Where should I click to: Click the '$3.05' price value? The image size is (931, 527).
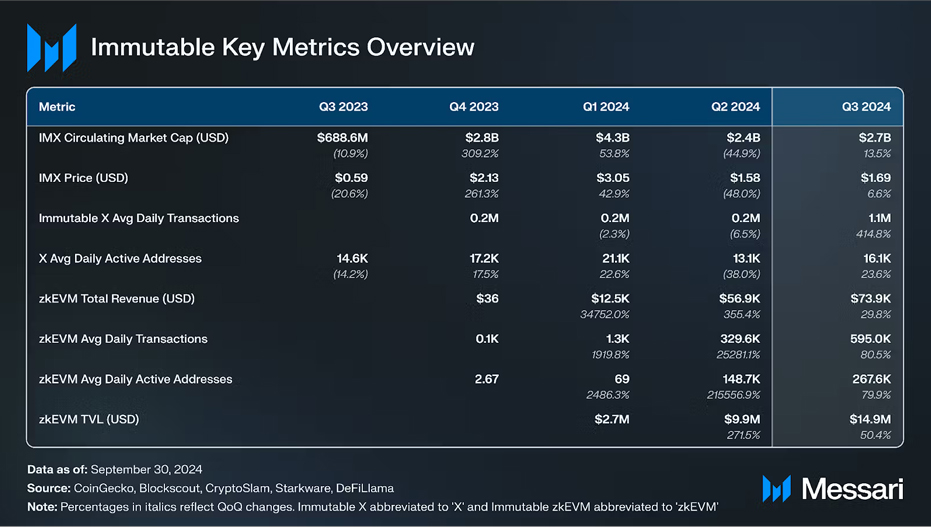click(x=613, y=178)
